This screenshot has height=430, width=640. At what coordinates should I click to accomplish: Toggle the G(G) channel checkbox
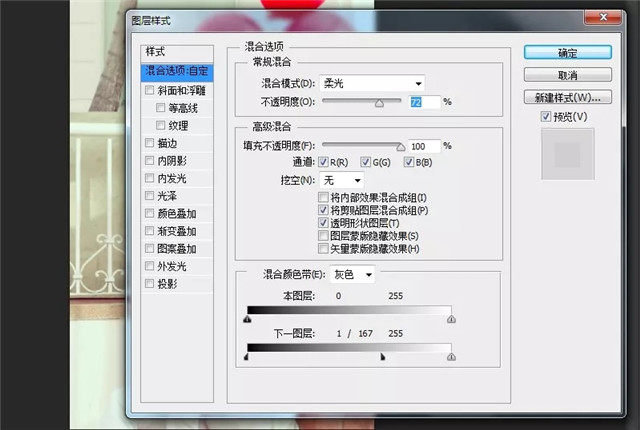click(366, 162)
